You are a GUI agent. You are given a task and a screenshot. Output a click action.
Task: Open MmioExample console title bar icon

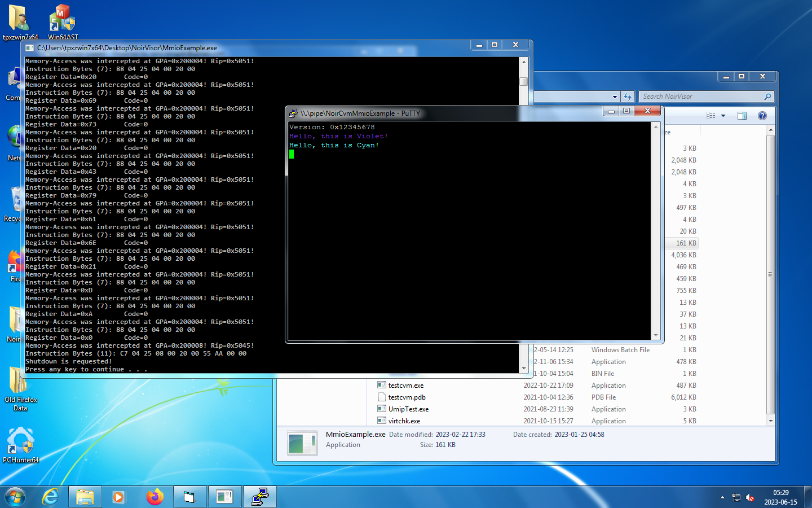point(30,48)
